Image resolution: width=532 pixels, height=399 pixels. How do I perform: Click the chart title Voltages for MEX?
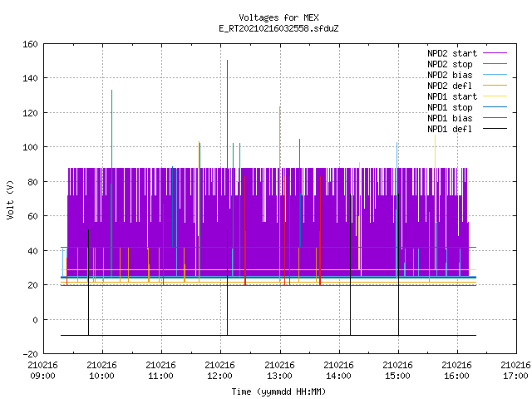pyautogui.click(x=278, y=17)
